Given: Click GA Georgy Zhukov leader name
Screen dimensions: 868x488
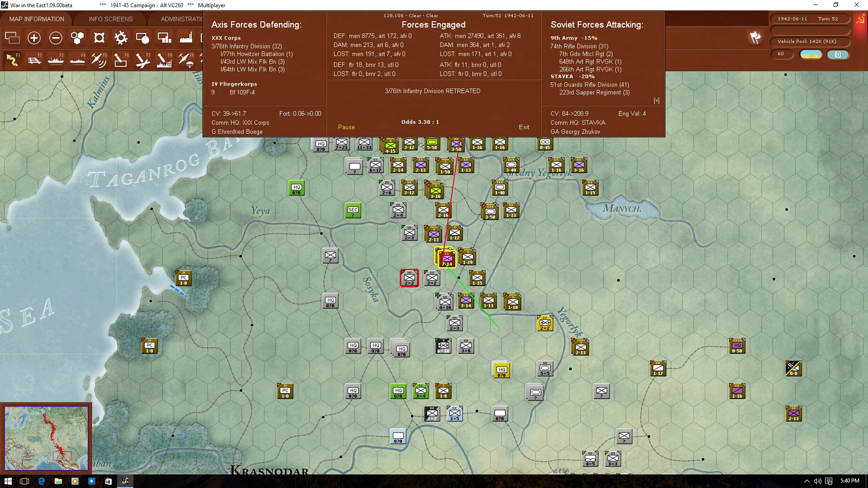Looking at the screenshot, I should pos(576,132).
